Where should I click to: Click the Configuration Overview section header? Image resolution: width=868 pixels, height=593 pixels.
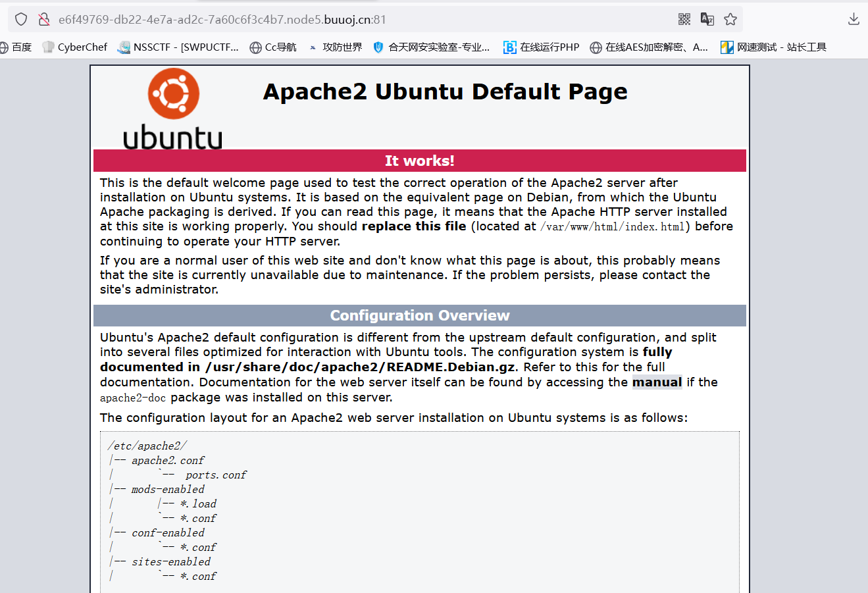pos(420,315)
